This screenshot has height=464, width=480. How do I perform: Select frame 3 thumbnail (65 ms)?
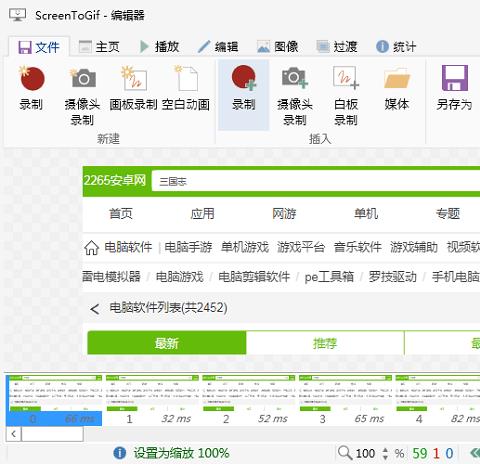point(345,401)
